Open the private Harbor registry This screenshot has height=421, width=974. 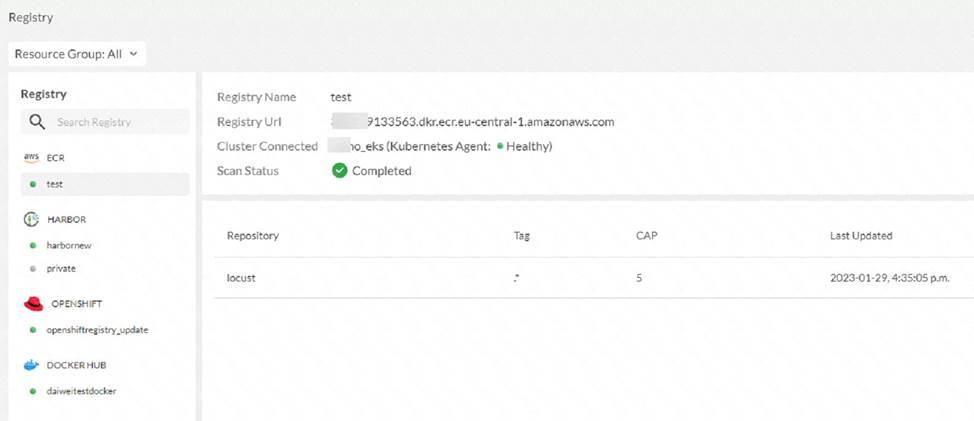(x=61, y=269)
